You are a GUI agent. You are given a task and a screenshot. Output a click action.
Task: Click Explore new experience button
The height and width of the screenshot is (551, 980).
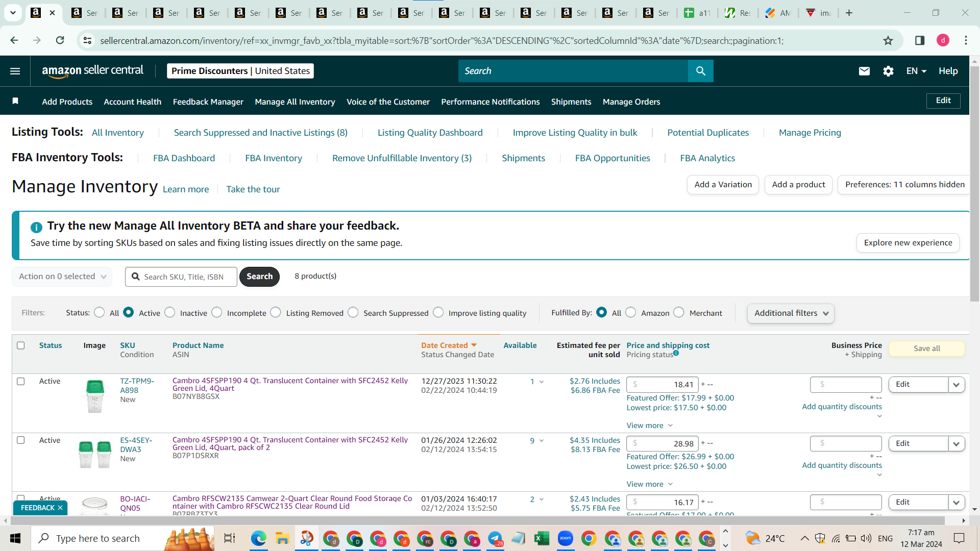point(908,243)
